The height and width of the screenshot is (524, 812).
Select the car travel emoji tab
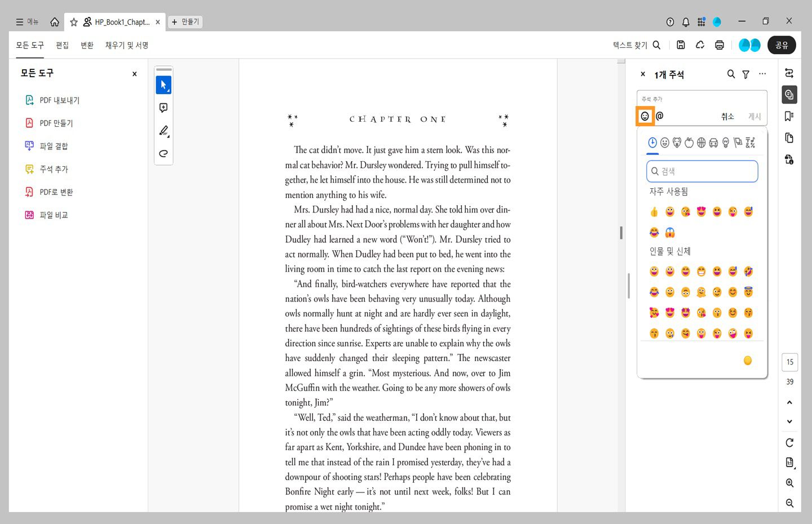(713, 143)
